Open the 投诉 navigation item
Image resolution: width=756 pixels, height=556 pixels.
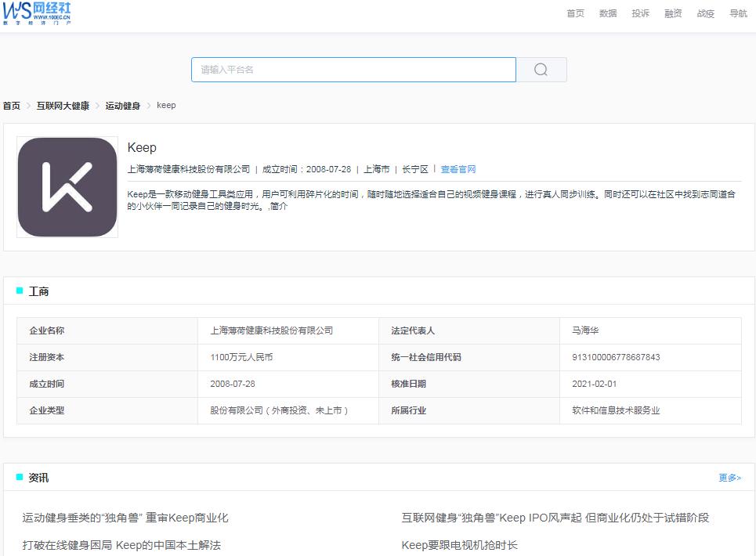click(x=640, y=13)
